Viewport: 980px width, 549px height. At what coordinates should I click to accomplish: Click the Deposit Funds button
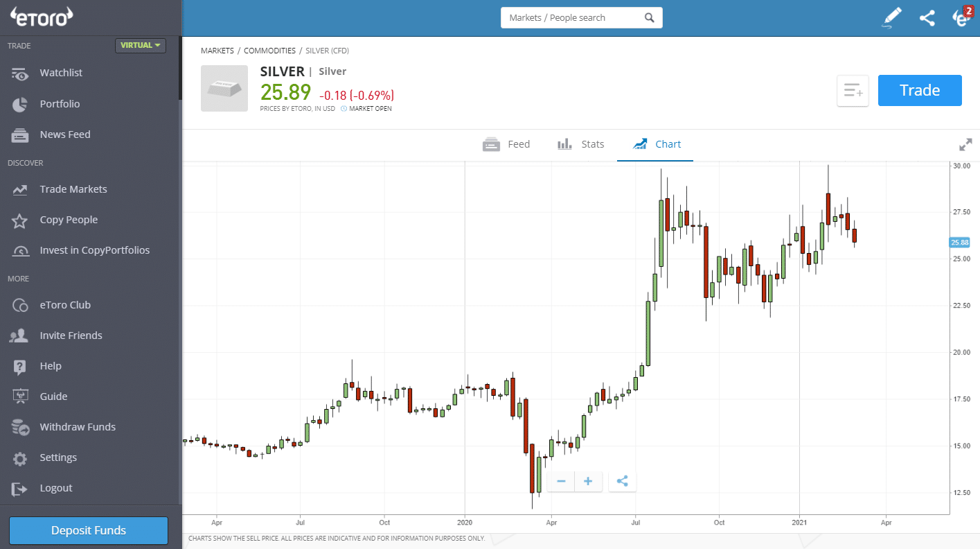pos(89,530)
